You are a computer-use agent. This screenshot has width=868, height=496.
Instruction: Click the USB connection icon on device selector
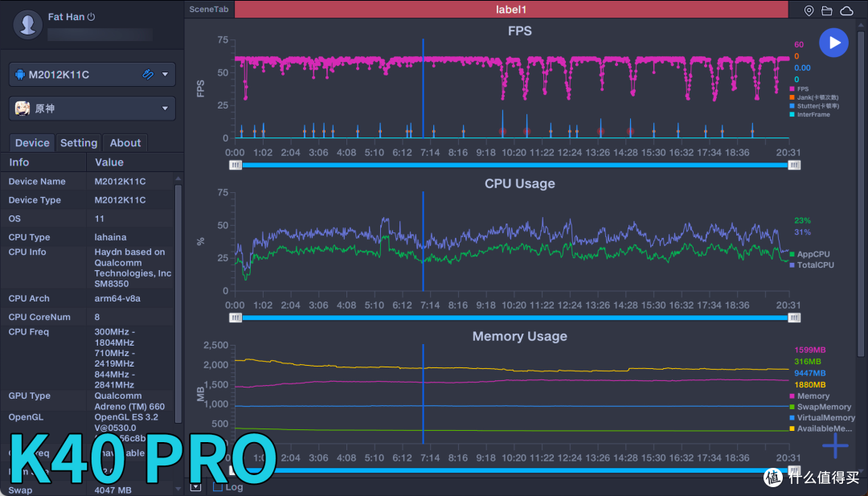pyautogui.click(x=148, y=75)
